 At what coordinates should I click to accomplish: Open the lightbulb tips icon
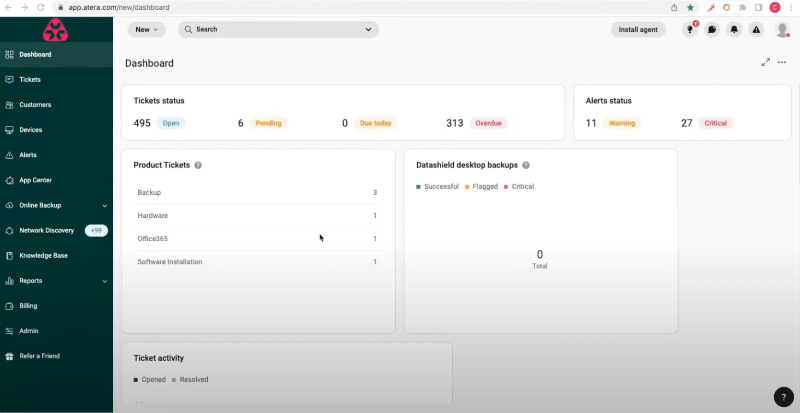pos(690,30)
